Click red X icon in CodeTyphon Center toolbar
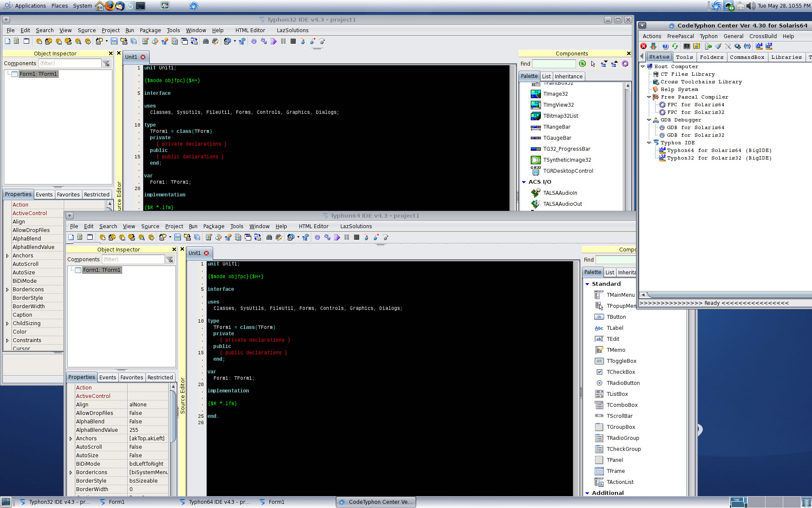This screenshot has width=812, height=508. click(x=644, y=46)
